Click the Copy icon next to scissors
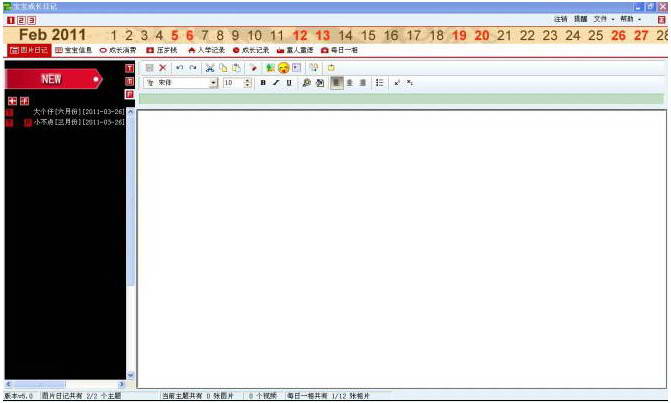 223,68
